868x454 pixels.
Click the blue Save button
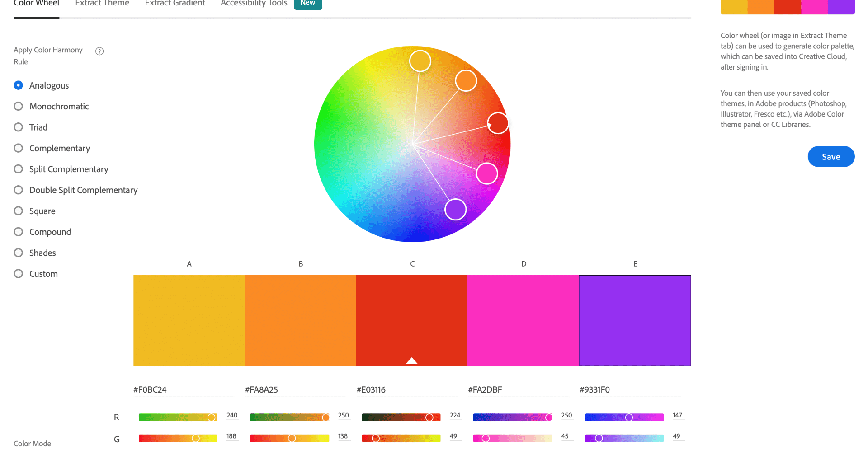[x=830, y=157]
